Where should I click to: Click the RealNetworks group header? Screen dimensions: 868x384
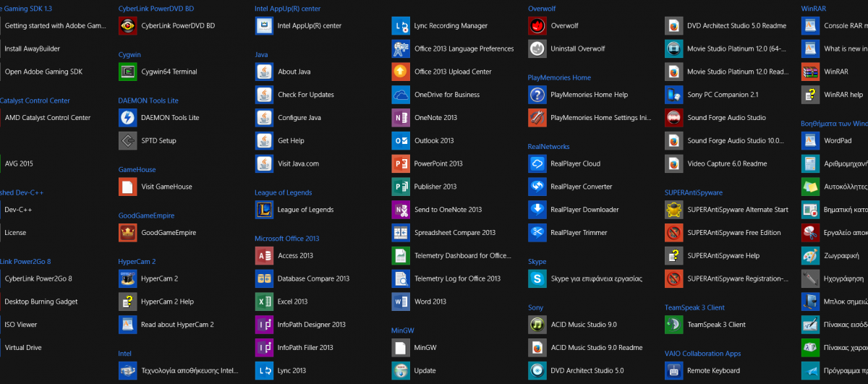coord(548,147)
